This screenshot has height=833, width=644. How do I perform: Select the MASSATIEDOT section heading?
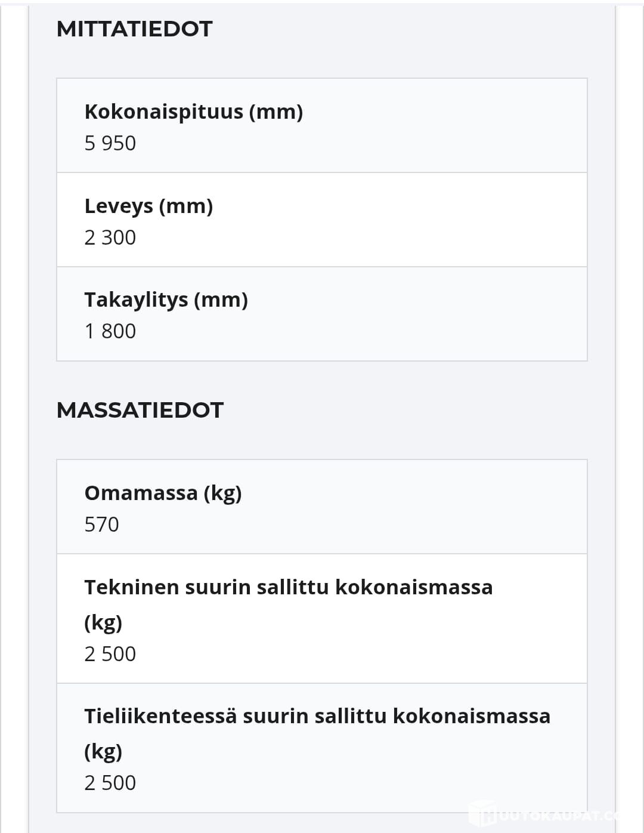click(140, 410)
